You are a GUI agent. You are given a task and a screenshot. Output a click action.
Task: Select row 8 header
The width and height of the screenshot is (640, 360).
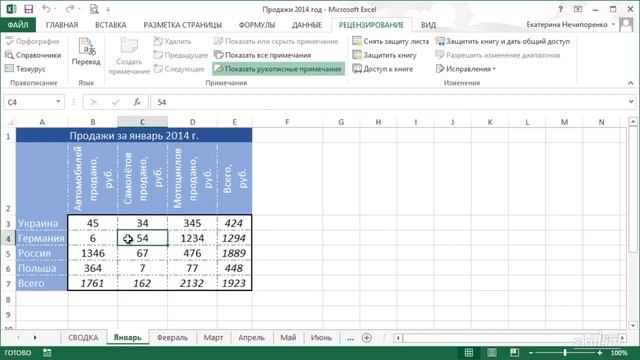[8, 300]
